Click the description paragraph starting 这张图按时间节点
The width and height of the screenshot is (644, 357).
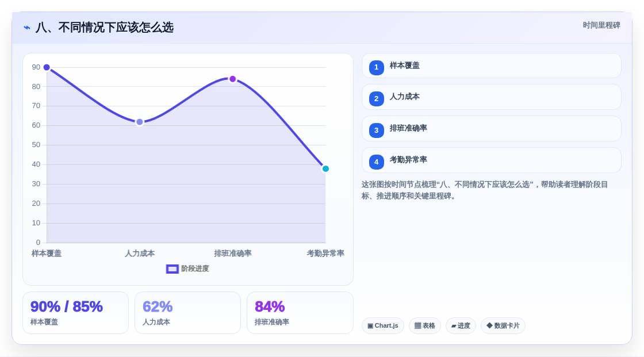point(485,190)
